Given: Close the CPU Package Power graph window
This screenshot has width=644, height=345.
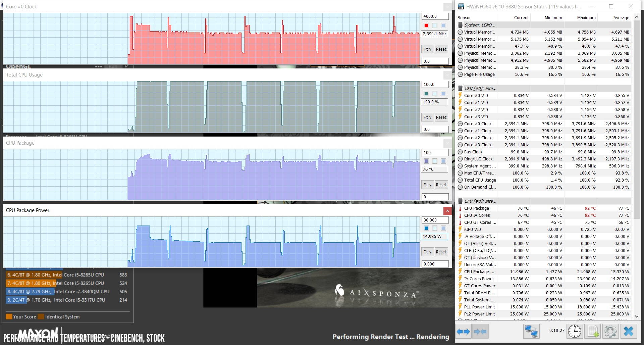Looking at the screenshot, I should tap(447, 210).
